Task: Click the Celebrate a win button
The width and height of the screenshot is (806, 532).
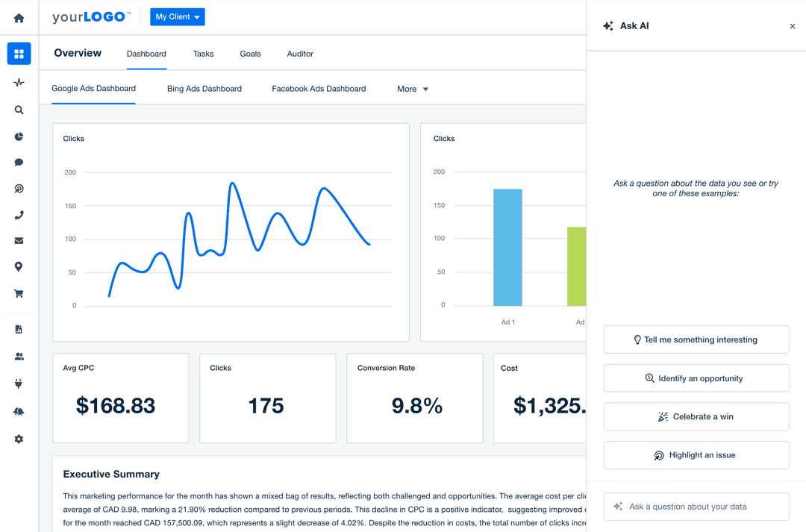Action: point(696,416)
